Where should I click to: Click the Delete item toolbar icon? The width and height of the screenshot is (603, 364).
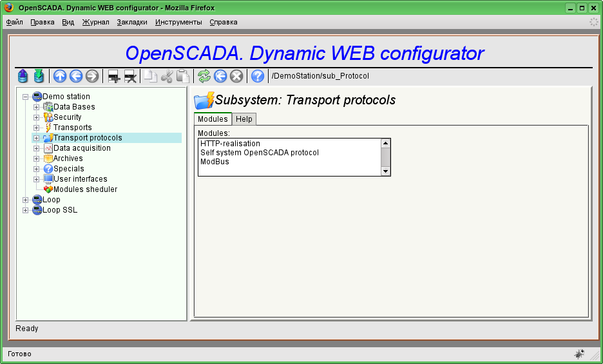tap(130, 76)
